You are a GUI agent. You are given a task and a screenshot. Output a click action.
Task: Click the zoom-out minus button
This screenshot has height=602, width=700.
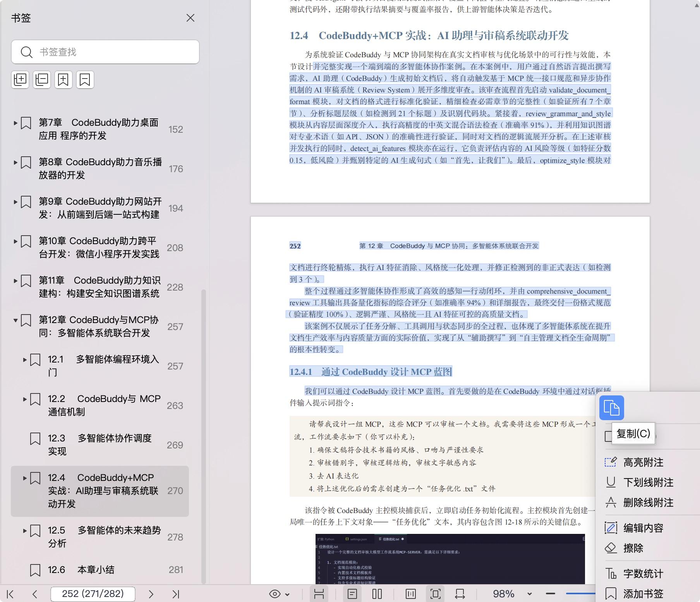[551, 594]
